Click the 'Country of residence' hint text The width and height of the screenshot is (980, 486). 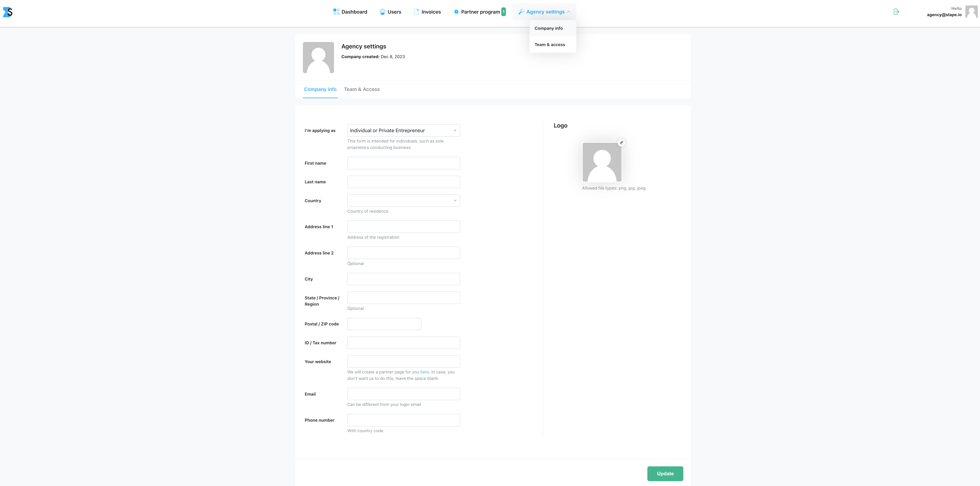click(368, 211)
